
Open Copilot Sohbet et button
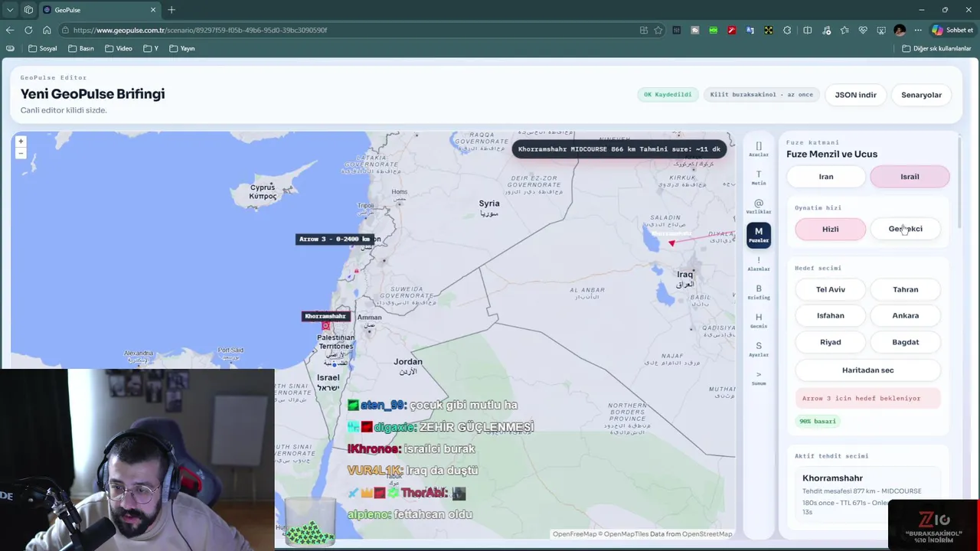coord(952,30)
